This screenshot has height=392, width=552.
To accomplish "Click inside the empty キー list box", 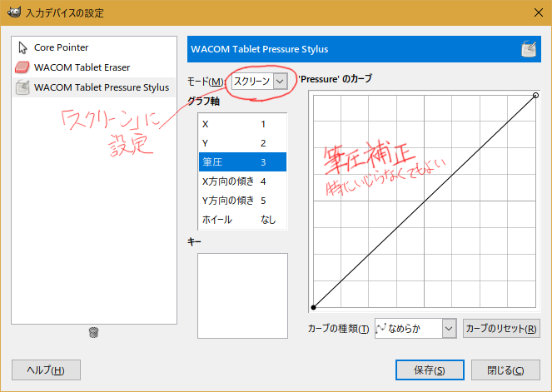I will click(x=242, y=296).
